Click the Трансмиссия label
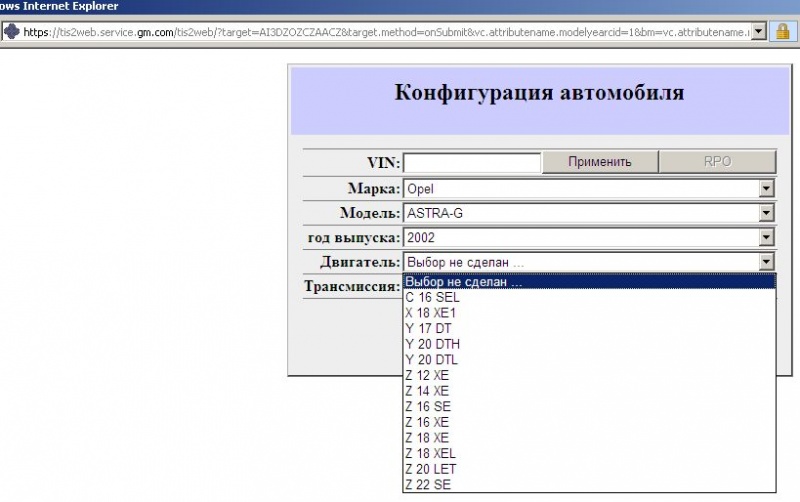800x502 pixels. [352, 286]
